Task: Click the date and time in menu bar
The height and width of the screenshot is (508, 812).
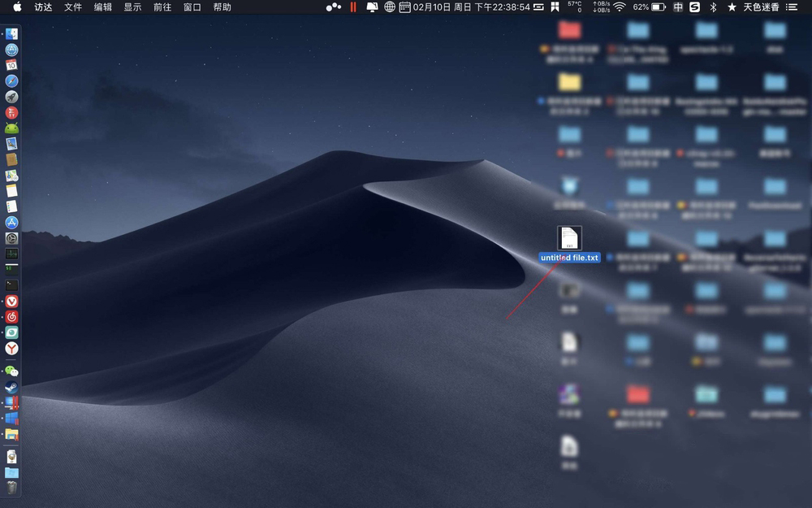Action: pyautogui.click(x=471, y=7)
